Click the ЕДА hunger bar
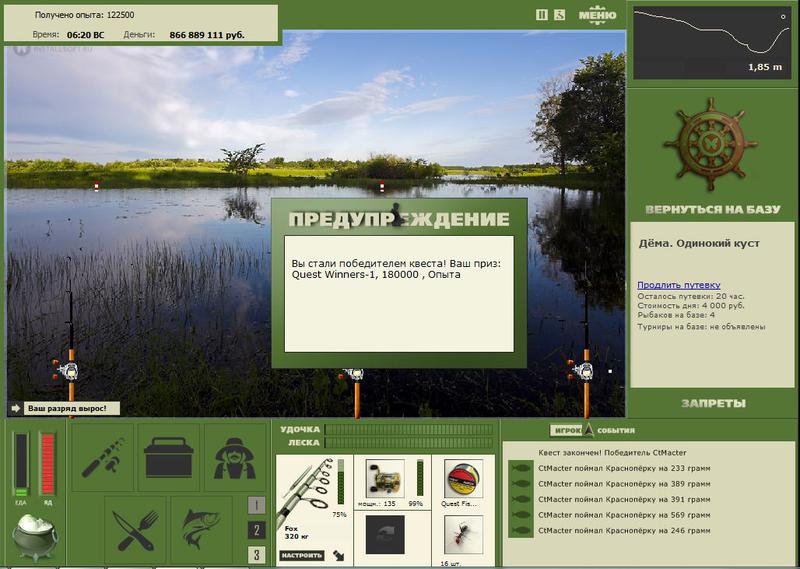 [x=21, y=464]
